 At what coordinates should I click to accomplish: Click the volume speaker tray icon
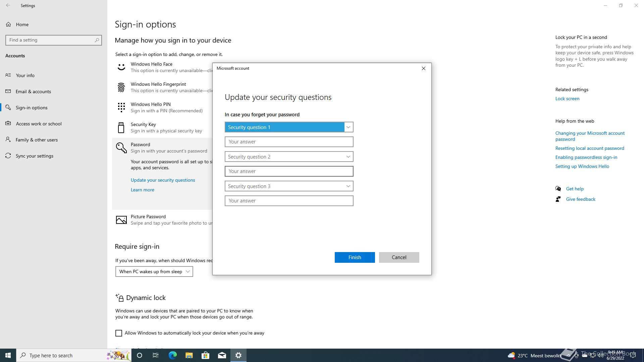(x=601, y=356)
